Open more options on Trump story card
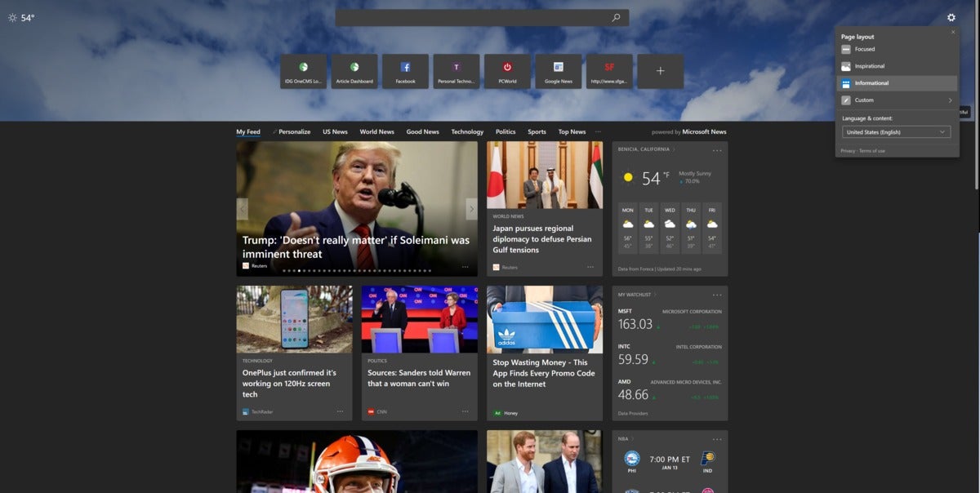This screenshot has height=493, width=980. tap(465, 266)
